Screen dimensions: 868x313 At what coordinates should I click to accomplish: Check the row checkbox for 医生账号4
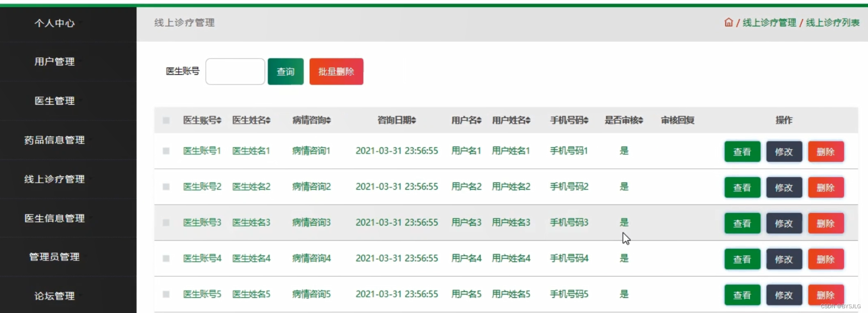click(166, 258)
